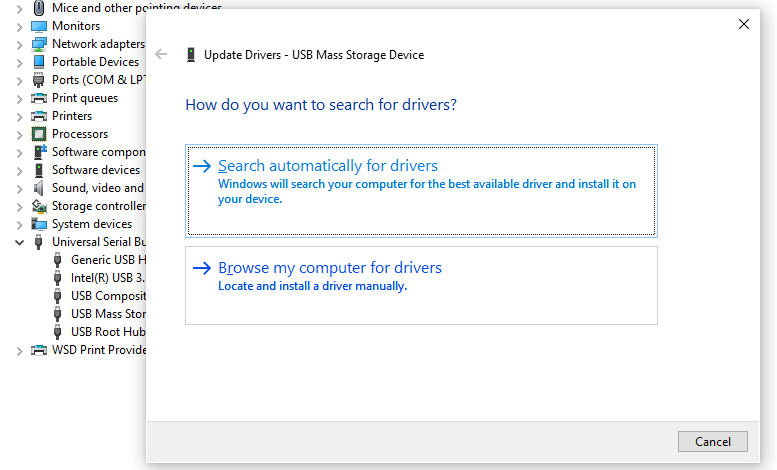
Task: Expand the Printers node
Action: (x=19, y=117)
